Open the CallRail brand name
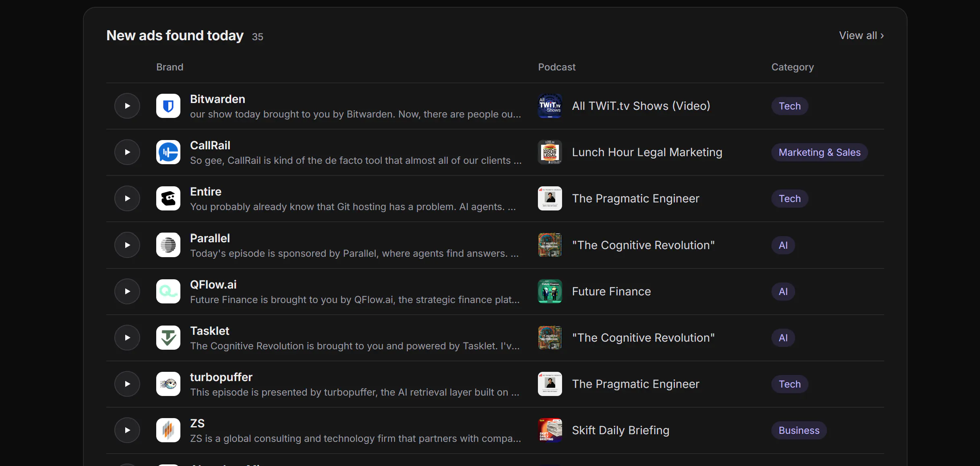Image resolution: width=980 pixels, height=466 pixels. pos(210,145)
